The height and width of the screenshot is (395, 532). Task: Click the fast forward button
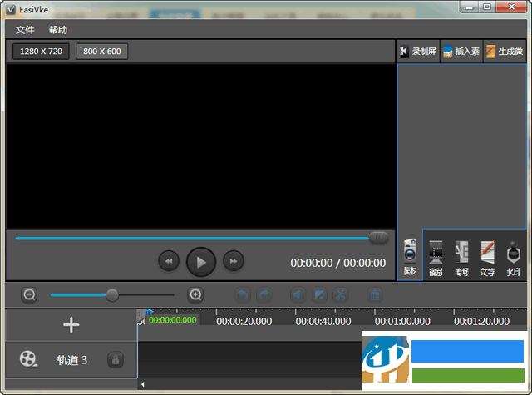pyautogui.click(x=234, y=261)
